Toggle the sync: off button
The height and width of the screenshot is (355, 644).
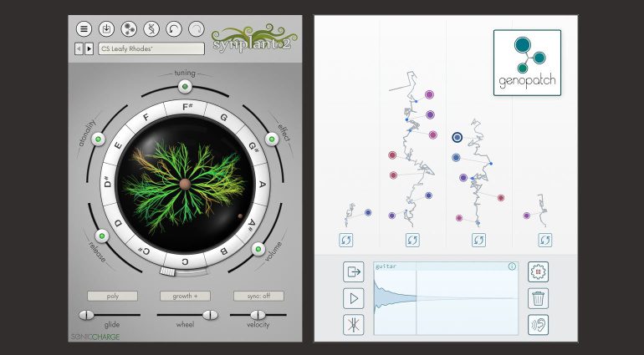point(258,296)
